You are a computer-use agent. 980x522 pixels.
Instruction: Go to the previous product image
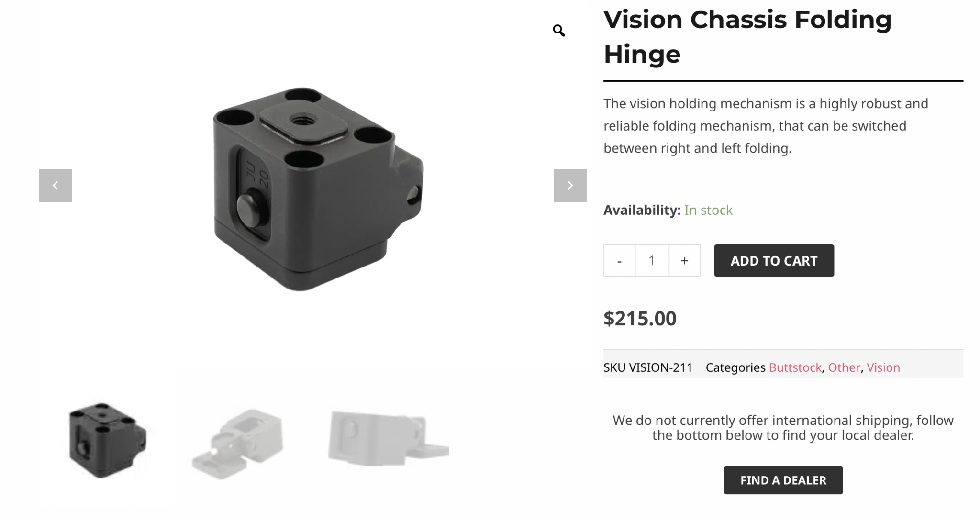pos(55,185)
